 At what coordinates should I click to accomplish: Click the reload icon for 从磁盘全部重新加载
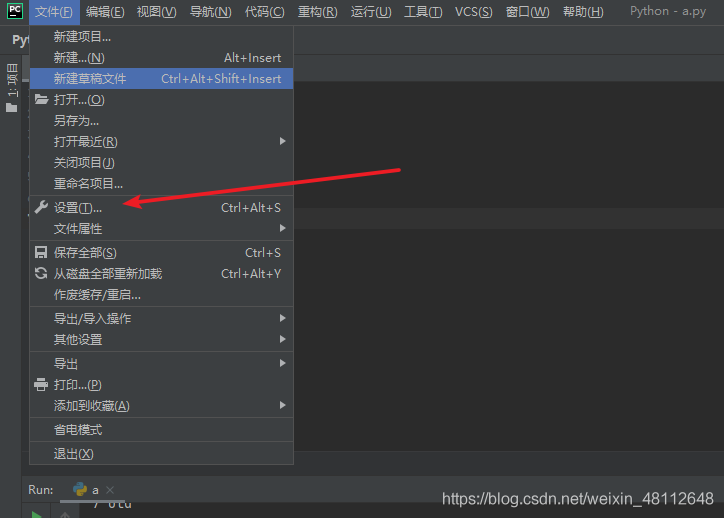41,273
